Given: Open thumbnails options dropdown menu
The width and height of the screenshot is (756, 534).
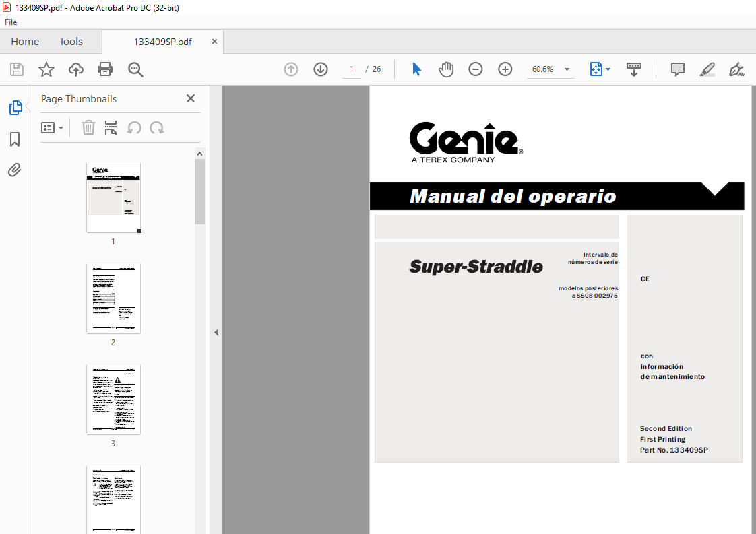Looking at the screenshot, I should click(x=52, y=128).
